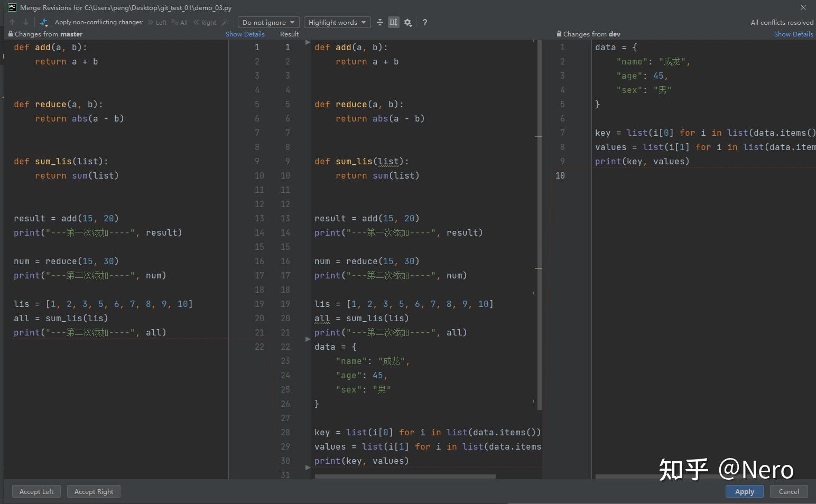The height and width of the screenshot is (504, 816).
Task: Open the 'Do not ignore' dropdown
Action: tap(268, 22)
